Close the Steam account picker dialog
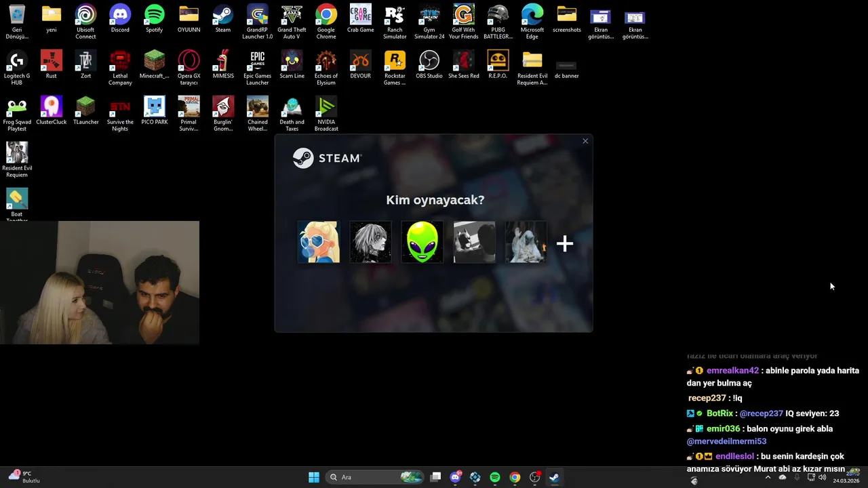 [x=585, y=141]
